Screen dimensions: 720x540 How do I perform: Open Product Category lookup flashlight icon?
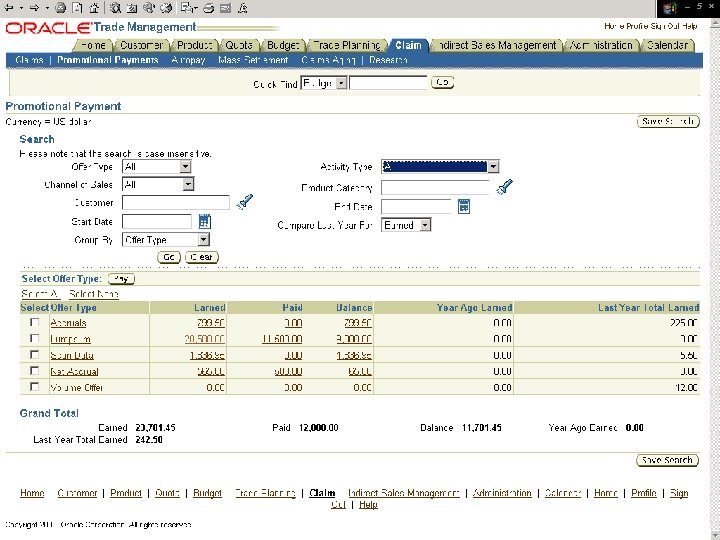coord(504,187)
